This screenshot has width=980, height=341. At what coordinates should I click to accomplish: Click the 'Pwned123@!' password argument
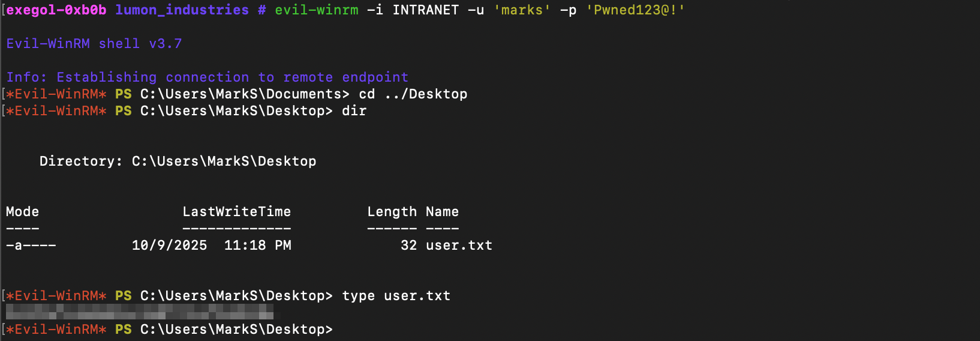click(635, 10)
